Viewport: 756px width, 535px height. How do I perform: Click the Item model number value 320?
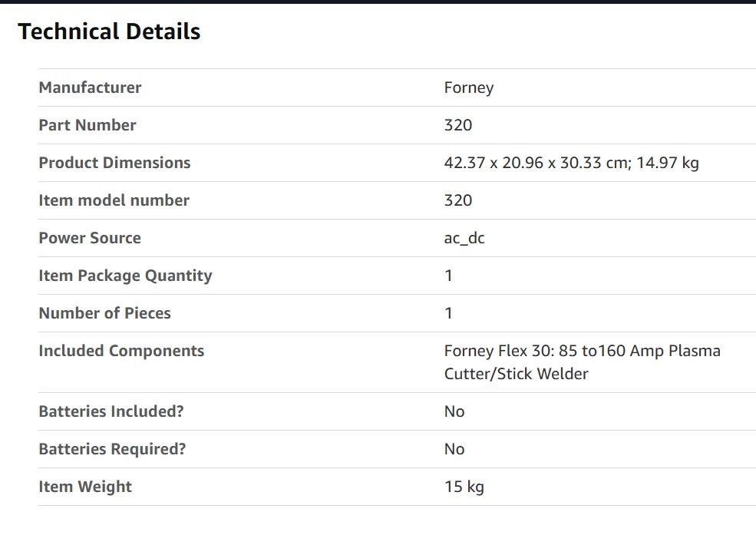pyautogui.click(x=458, y=200)
